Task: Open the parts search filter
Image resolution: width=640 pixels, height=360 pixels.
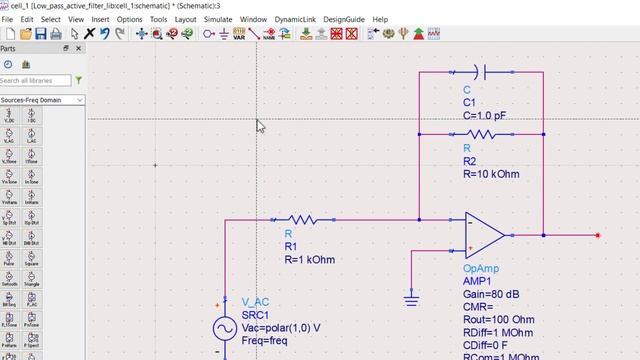Action: [x=78, y=80]
